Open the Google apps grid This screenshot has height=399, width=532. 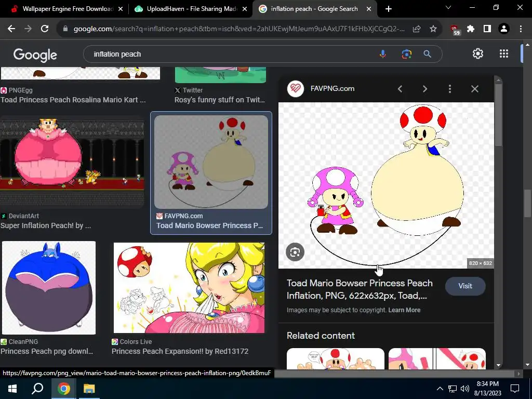tap(504, 54)
